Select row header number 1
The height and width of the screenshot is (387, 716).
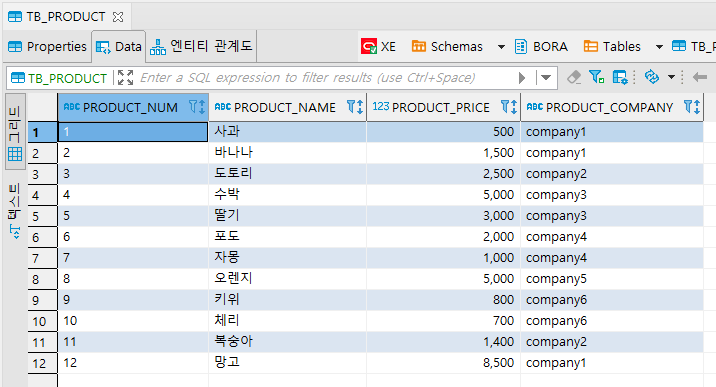tap(42, 132)
